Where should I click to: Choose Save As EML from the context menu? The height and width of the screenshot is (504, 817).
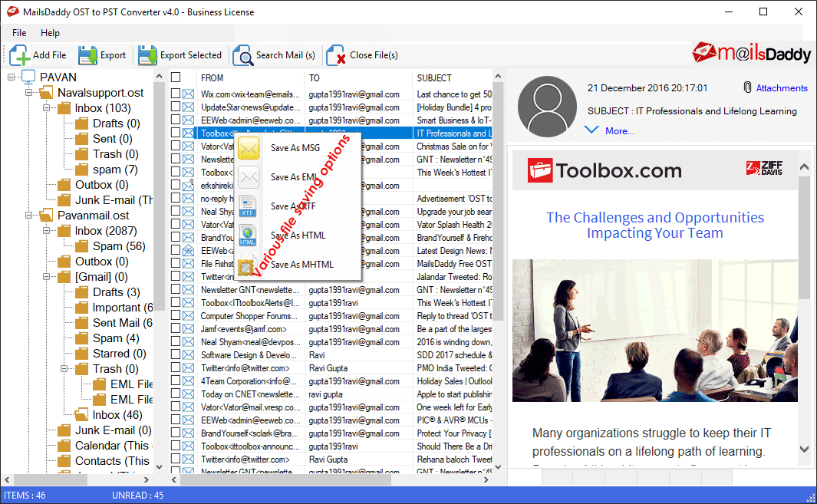pyautogui.click(x=298, y=177)
